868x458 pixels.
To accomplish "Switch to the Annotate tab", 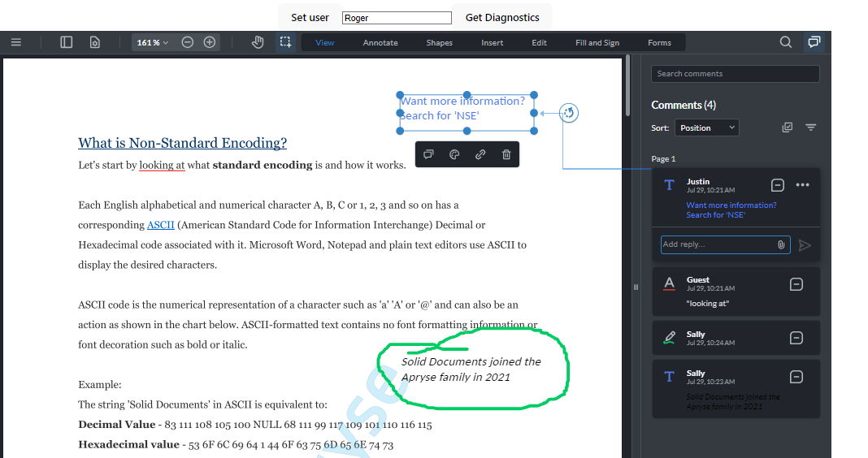I will pos(380,42).
